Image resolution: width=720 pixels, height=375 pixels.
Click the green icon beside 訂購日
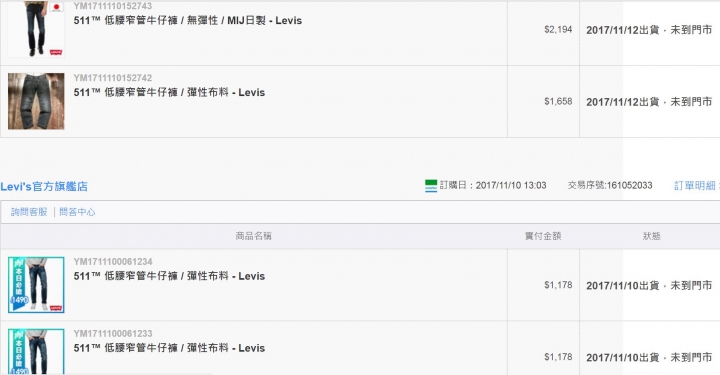pos(431,185)
